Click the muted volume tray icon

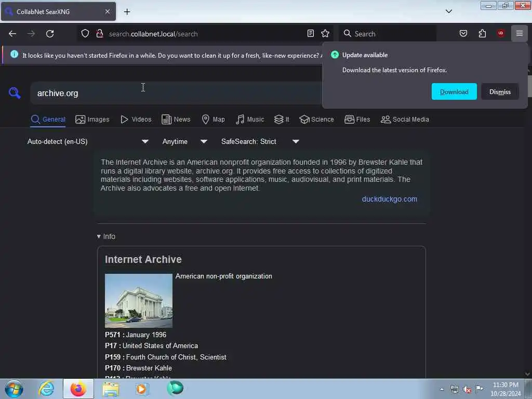point(467,390)
